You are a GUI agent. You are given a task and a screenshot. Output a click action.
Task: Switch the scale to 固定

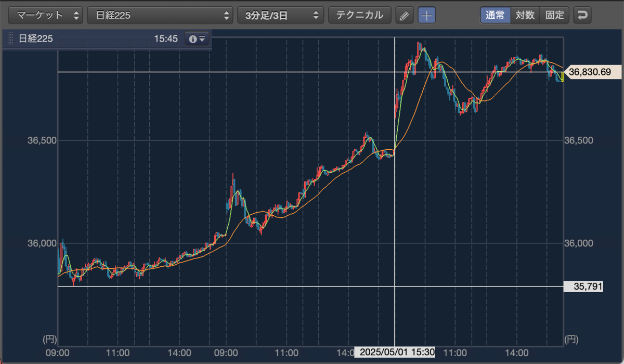pos(554,15)
